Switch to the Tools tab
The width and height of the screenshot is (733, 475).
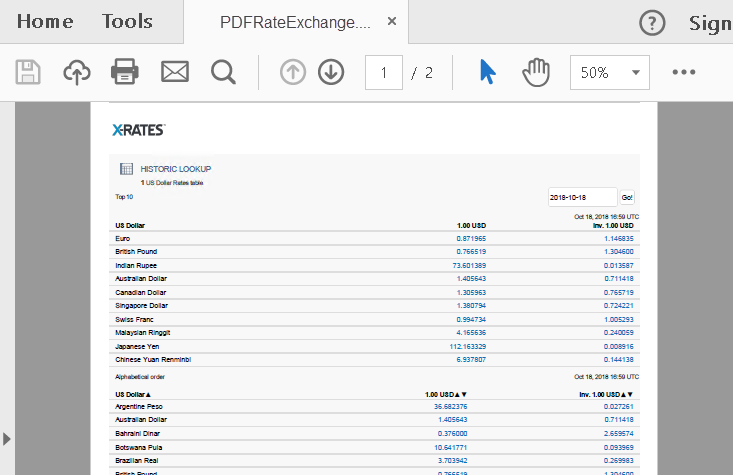127,22
